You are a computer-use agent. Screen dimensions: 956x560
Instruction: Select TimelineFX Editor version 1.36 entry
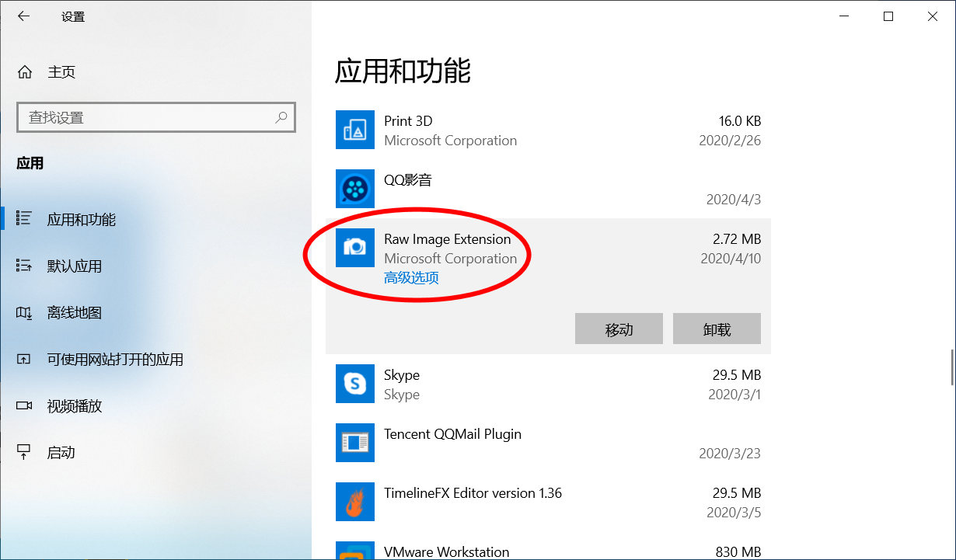click(x=473, y=493)
